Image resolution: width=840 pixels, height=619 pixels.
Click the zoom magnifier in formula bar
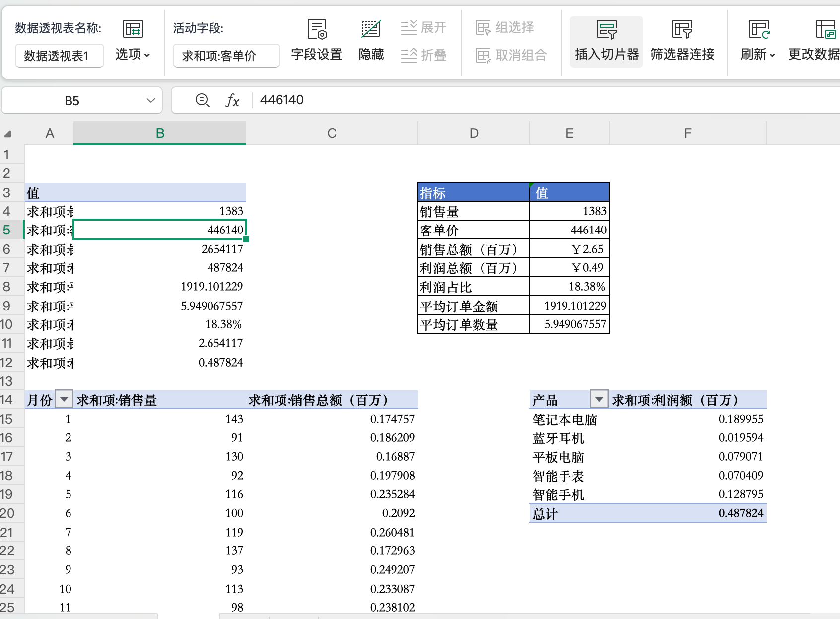click(x=202, y=100)
